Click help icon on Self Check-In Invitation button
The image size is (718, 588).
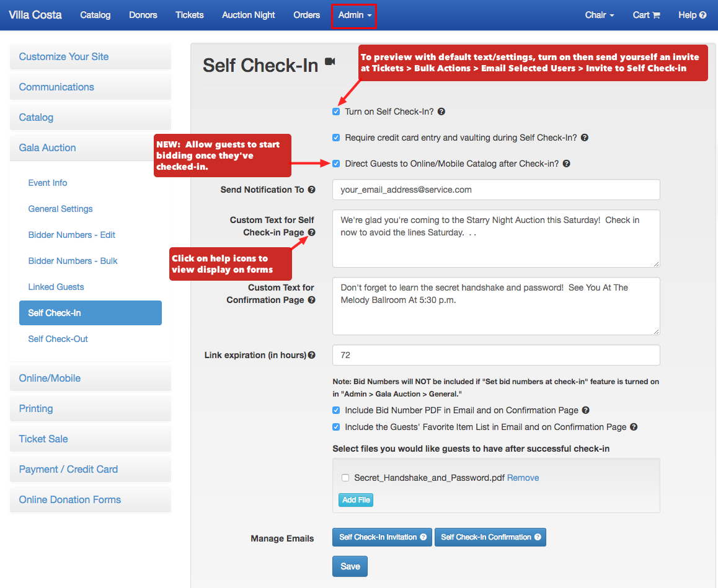pyautogui.click(x=423, y=537)
